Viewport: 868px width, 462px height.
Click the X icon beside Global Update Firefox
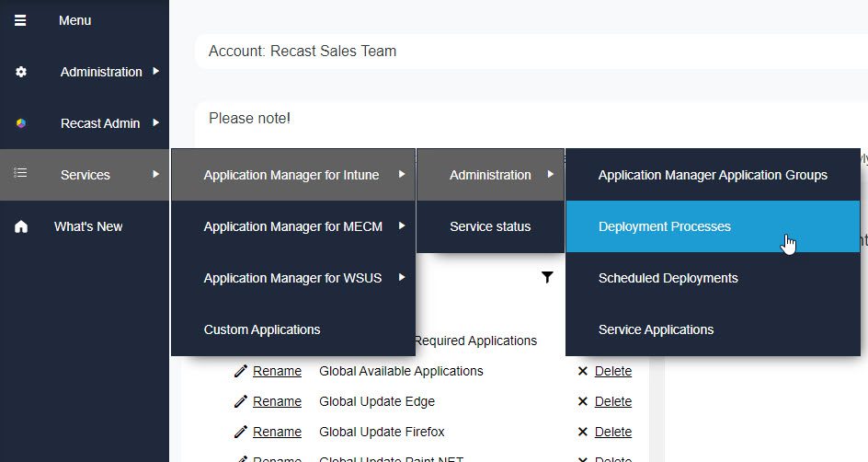coord(582,432)
